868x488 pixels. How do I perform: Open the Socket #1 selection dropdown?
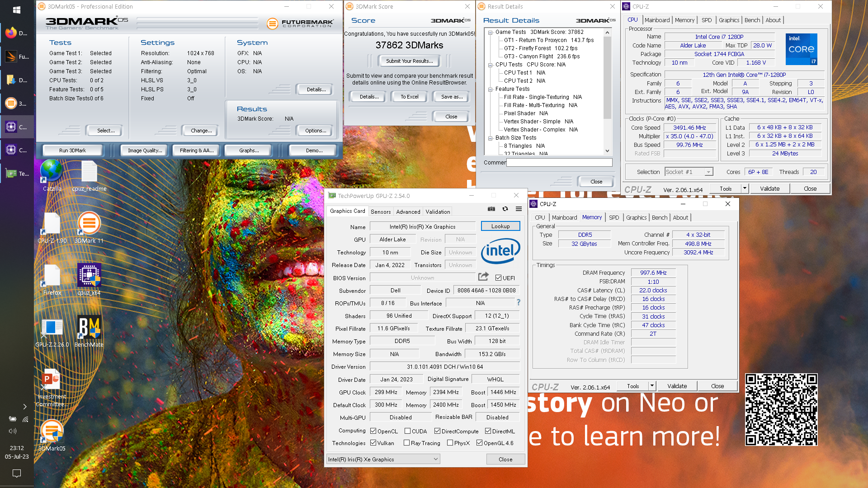coord(689,172)
